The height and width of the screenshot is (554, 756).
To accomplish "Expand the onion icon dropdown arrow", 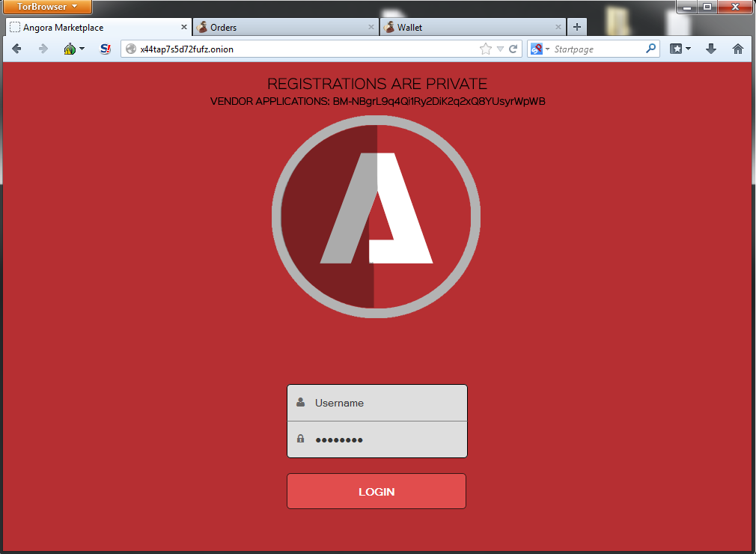I will tap(82, 49).
